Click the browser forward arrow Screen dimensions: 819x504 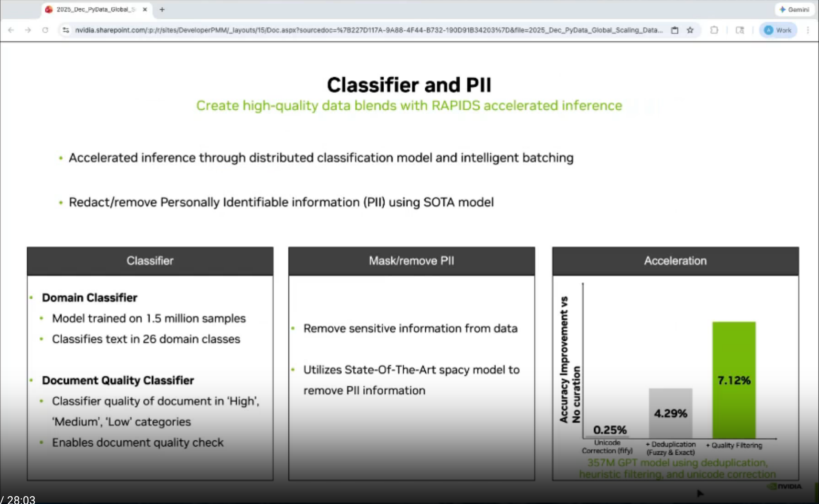28,30
